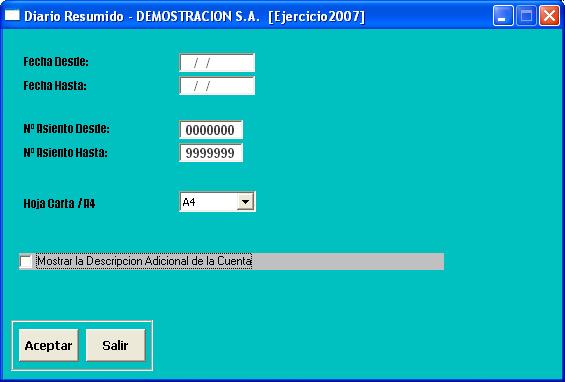Click the window icon in the title bar
Viewport: 565px width, 382px height.
12,15
